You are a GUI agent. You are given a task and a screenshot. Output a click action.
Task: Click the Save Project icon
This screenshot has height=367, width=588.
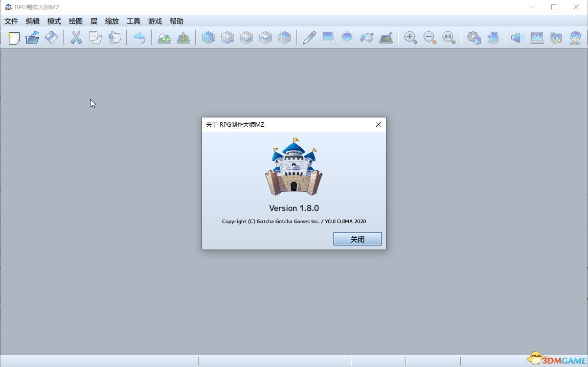51,38
